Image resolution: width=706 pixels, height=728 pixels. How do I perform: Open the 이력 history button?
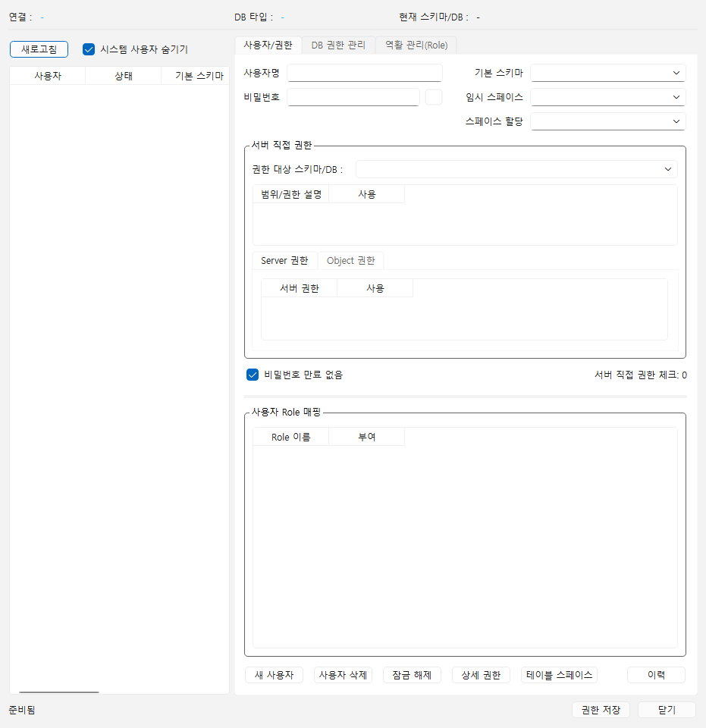point(657,675)
